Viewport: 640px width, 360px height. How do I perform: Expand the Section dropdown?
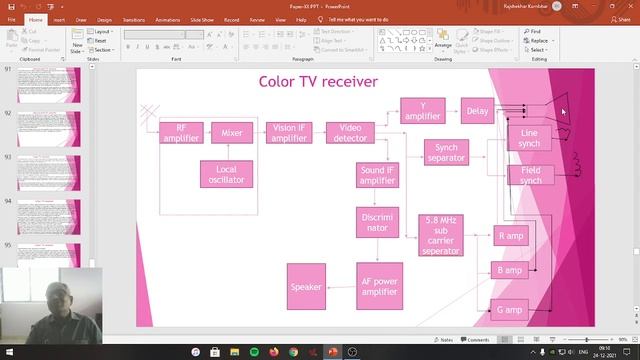(x=101, y=50)
